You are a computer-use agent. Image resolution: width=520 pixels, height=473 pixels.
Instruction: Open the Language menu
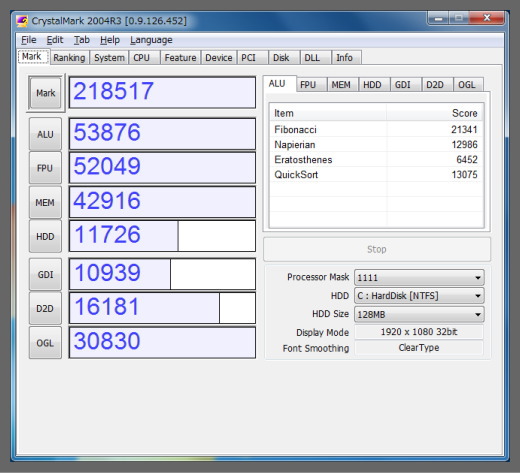click(151, 40)
